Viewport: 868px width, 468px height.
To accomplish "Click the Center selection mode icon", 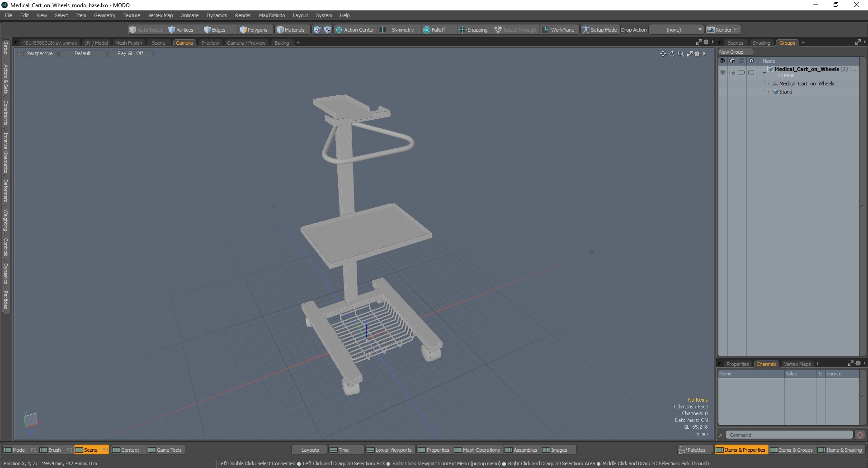I will 327,30.
